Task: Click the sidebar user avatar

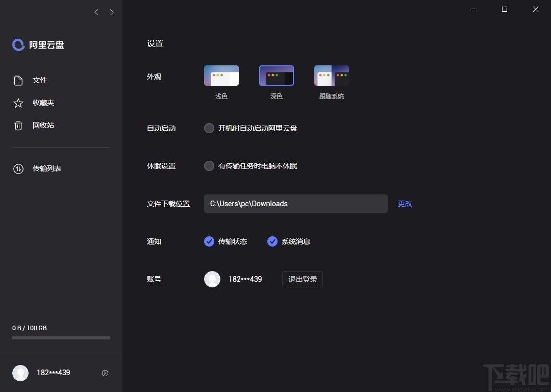Action: tap(20, 373)
